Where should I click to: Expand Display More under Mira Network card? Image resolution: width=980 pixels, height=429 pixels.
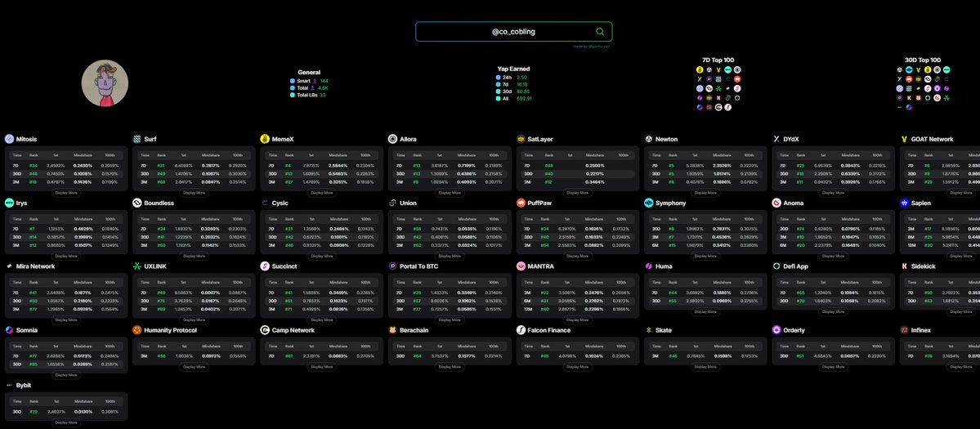[x=65, y=320]
